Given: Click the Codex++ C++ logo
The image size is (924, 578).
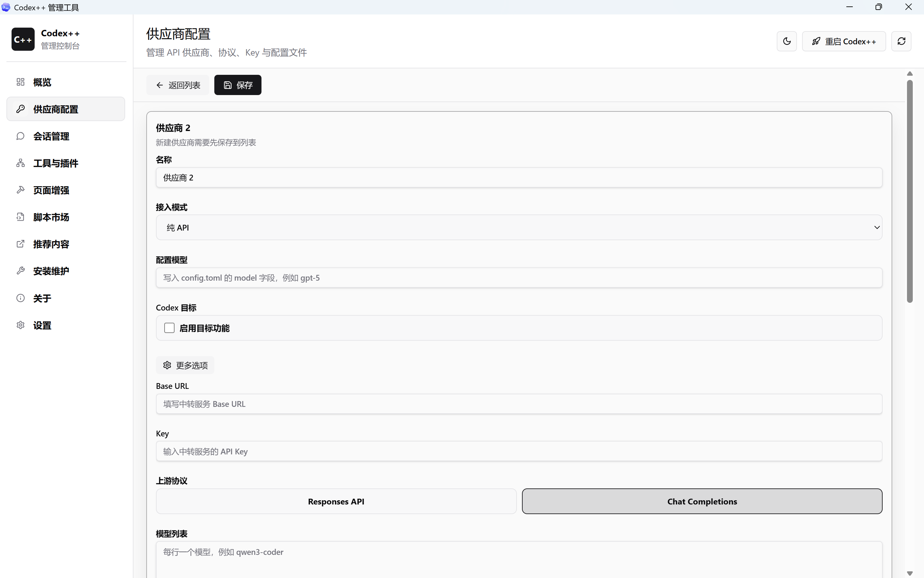Looking at the screenshot, I should coord(23,39).
